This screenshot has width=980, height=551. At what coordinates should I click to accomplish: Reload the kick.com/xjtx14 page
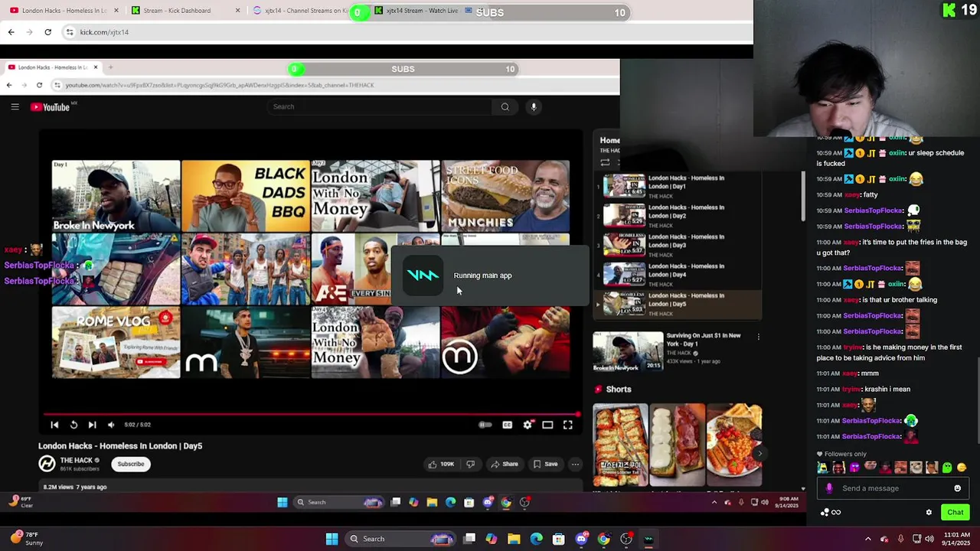click(47, 32)
